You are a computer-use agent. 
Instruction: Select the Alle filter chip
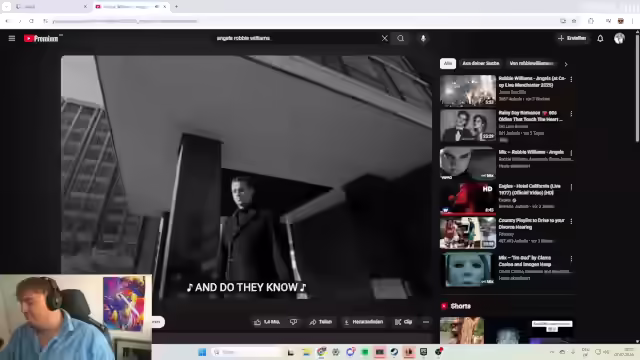coord(448,63)
